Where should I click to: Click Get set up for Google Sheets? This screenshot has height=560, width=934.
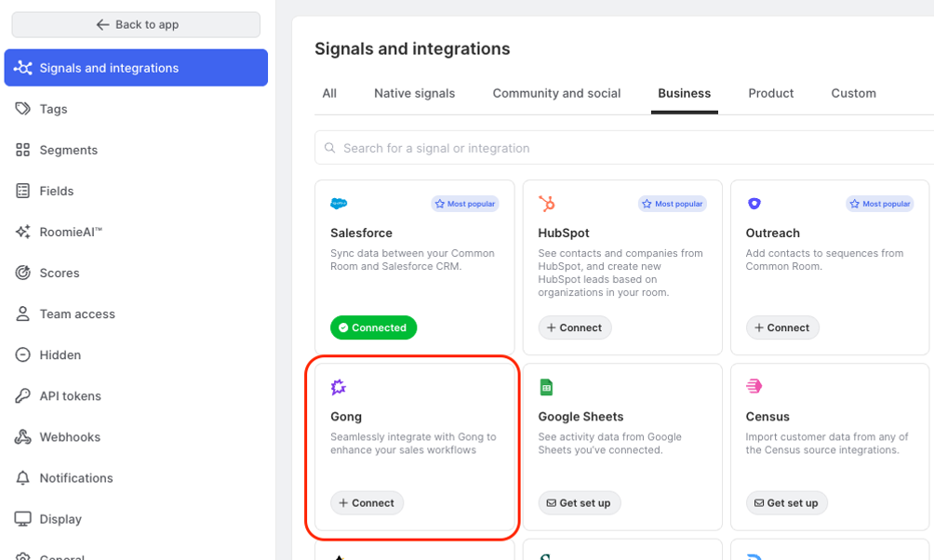pos(580,503)
